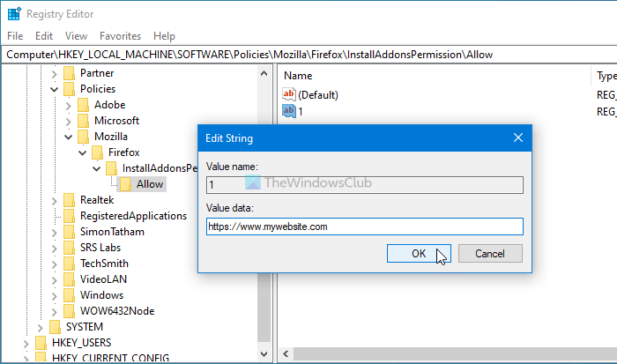Select the Allow folder icon
Screen dimensions: 617x364
pyautogui.click(x=126, y=184)
